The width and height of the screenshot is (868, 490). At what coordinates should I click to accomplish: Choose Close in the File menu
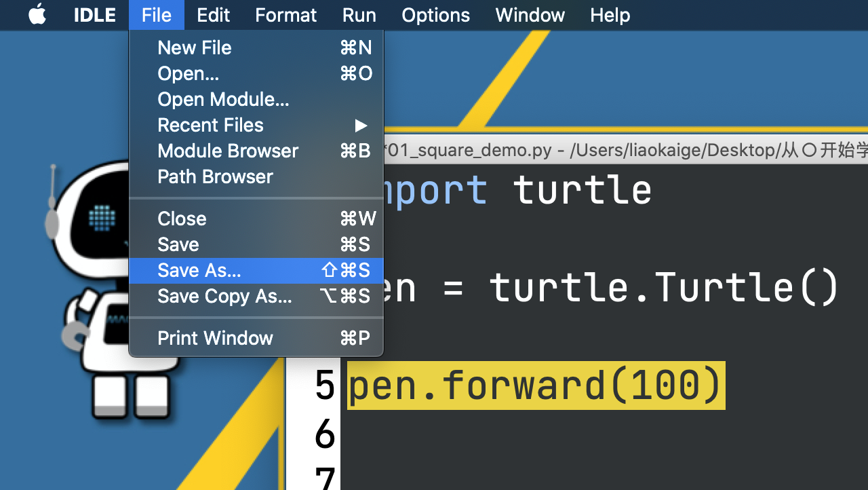click(256, 219)
